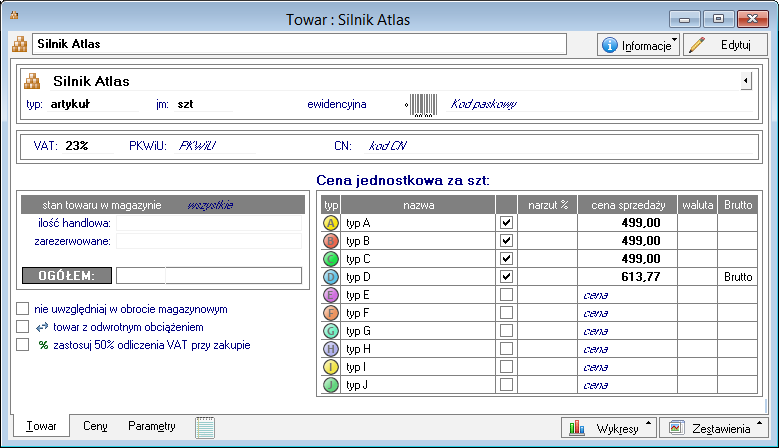Click the purple E price type icon
This screenshot has width=779, height=448.
coord(330,295)
